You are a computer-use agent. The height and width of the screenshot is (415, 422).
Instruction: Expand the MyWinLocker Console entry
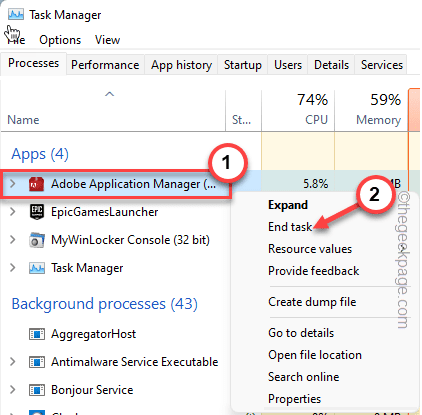(13, 240)
